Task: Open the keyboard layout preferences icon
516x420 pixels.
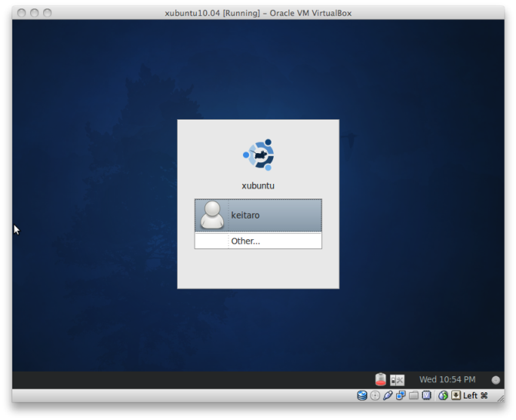Action: point(398,380)
